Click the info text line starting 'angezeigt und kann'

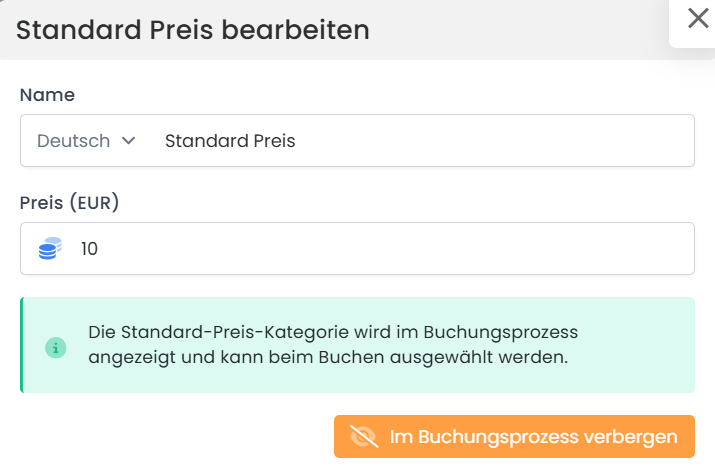coord(327,357)
